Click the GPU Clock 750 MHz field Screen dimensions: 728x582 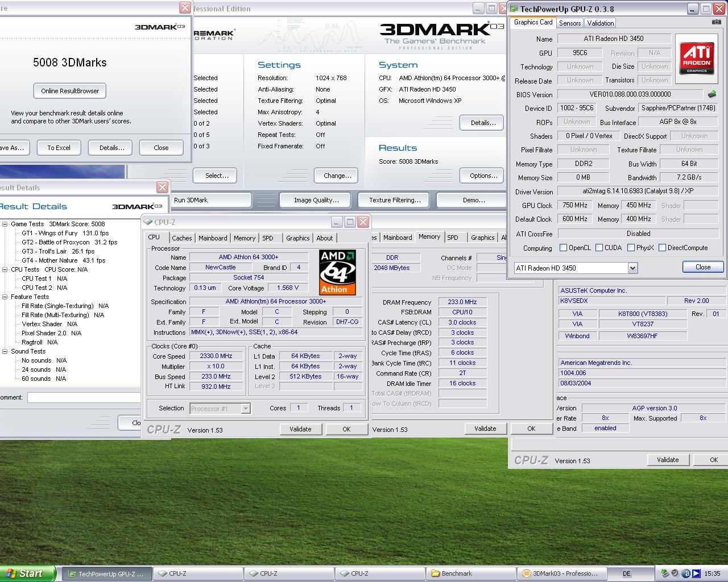[575, 205]
